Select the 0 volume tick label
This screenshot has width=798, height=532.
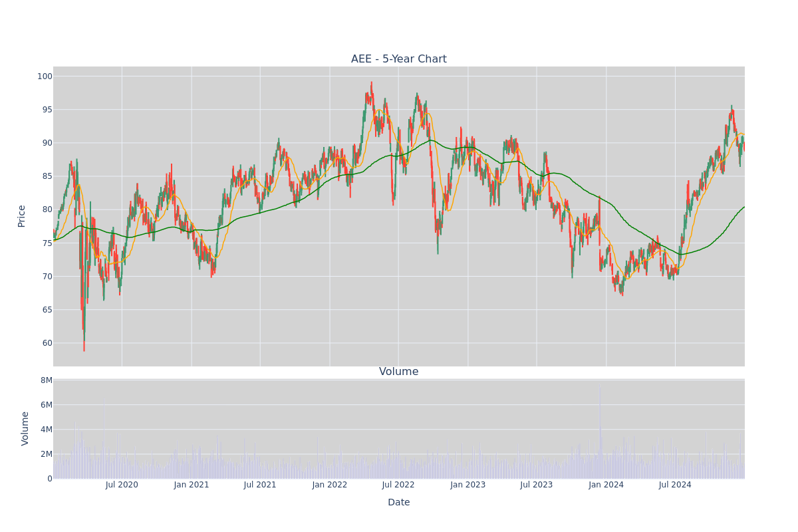coord(50,479)
